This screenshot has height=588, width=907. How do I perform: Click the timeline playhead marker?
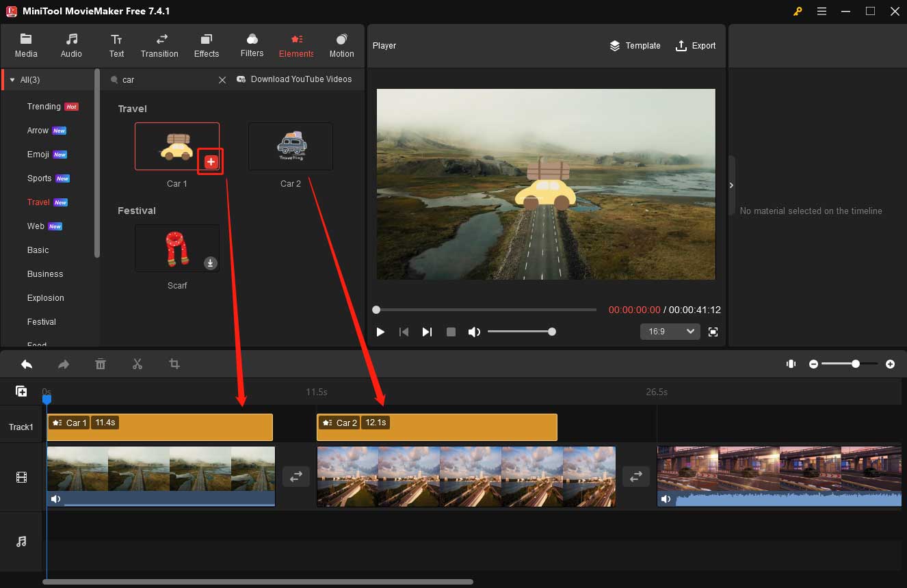tap(47, 399)
